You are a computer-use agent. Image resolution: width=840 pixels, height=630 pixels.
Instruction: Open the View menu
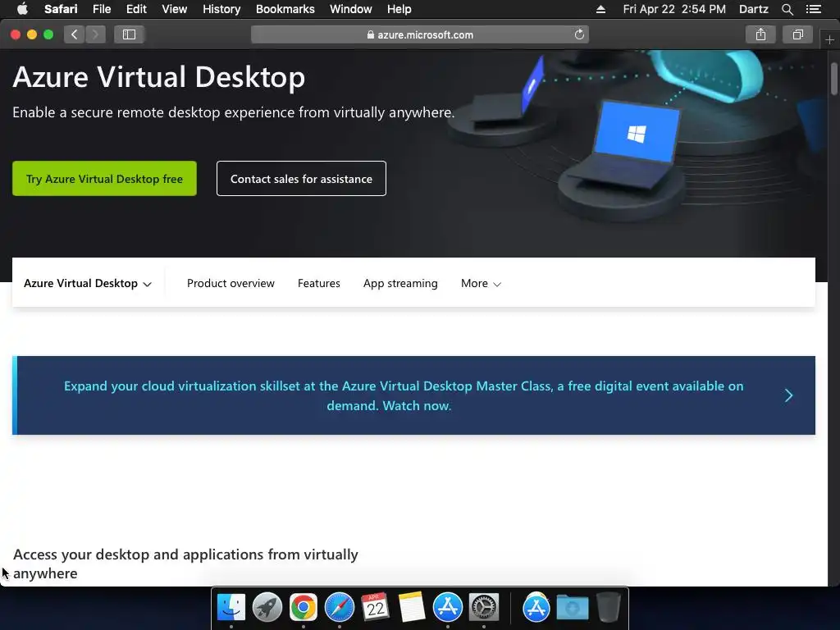pos(175,9)
